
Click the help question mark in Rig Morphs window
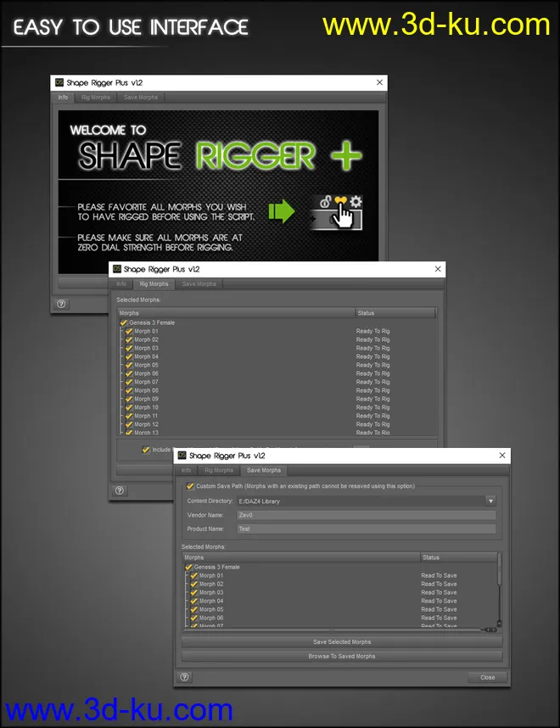(x=120, y=490)
